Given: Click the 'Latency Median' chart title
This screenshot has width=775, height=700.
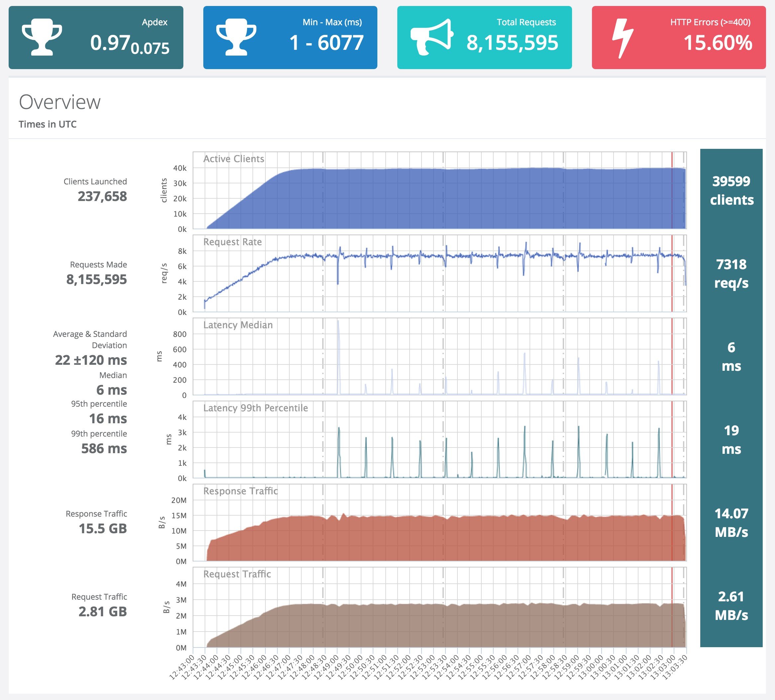Looking at the screenshot, I should pos(238,325).
